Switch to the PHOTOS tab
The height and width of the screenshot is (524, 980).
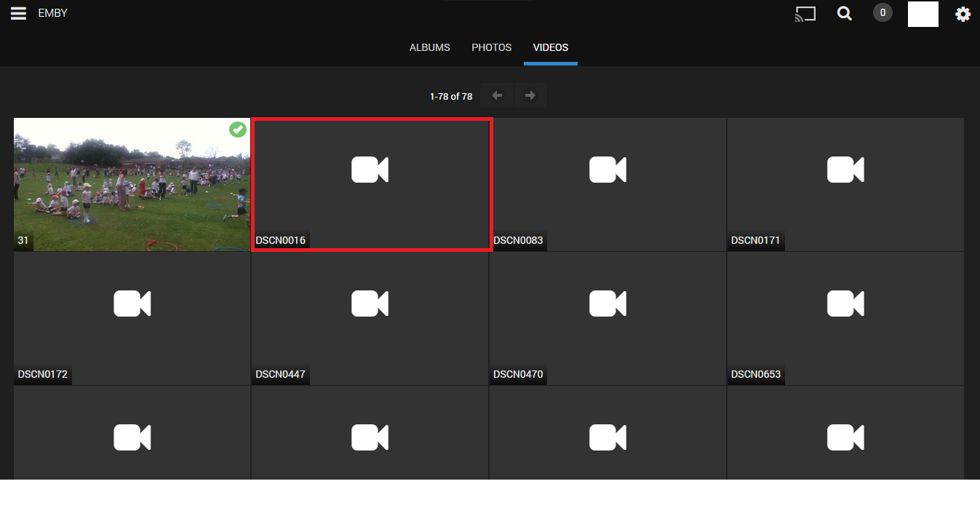(491, 47)
